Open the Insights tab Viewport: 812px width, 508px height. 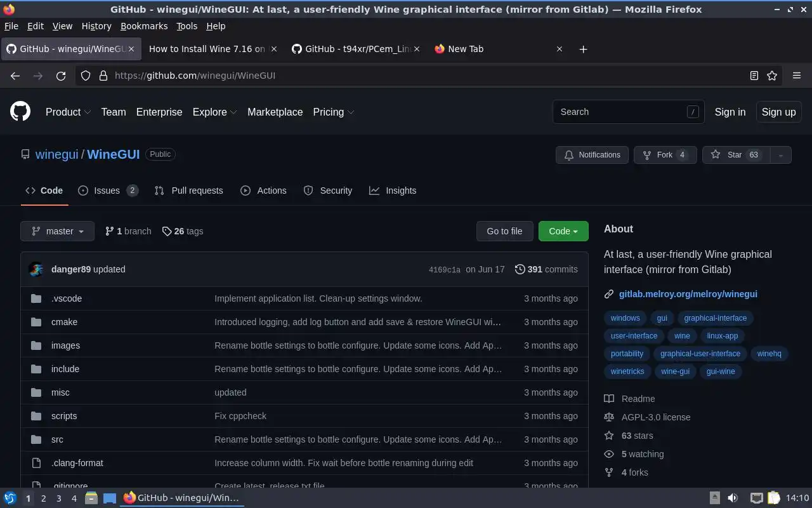[x=393, y=190]
